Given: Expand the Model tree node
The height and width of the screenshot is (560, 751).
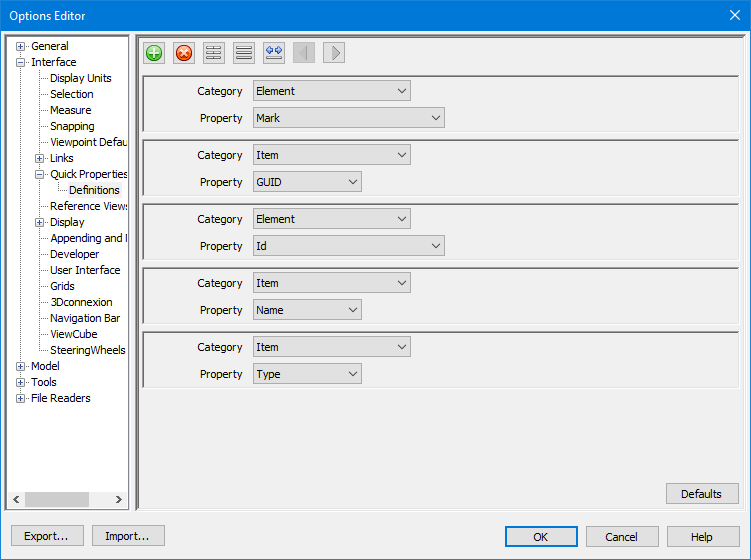Looking at the screenshot, I should pos(21,366).
